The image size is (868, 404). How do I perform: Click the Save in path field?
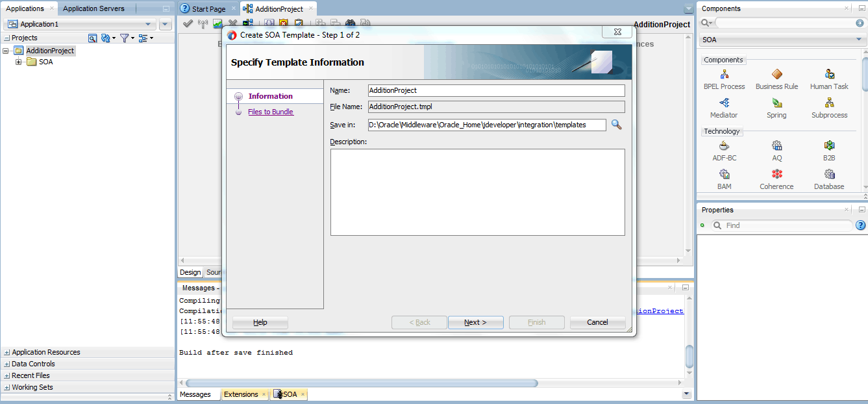coord(487,125)
